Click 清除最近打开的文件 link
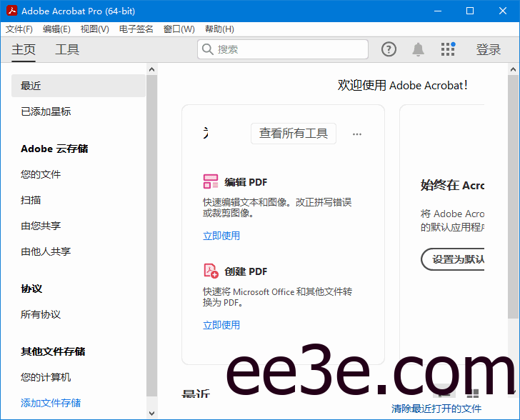Screen dimensions: 520x420 (436, 409)
